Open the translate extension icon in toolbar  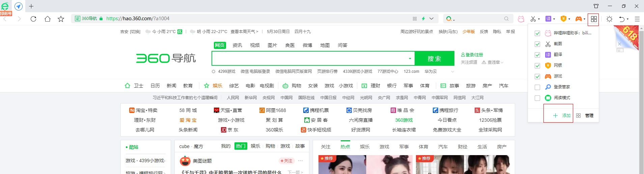549,19
